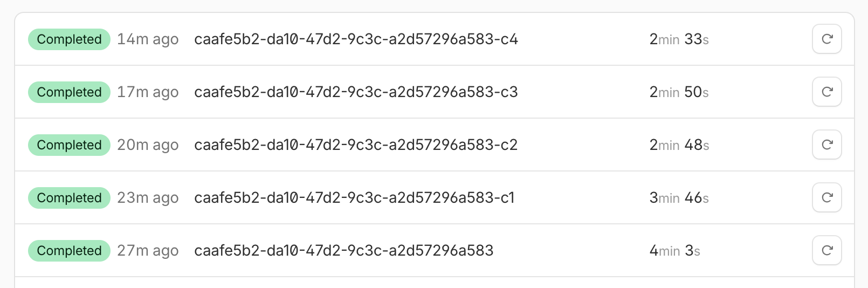Image resolution: width=868 pixels, height=288 pixels.
Task: Open base run caafe5b2-da10-47d2-9c3c-a2d57296a583
Action: coord(343,251)
